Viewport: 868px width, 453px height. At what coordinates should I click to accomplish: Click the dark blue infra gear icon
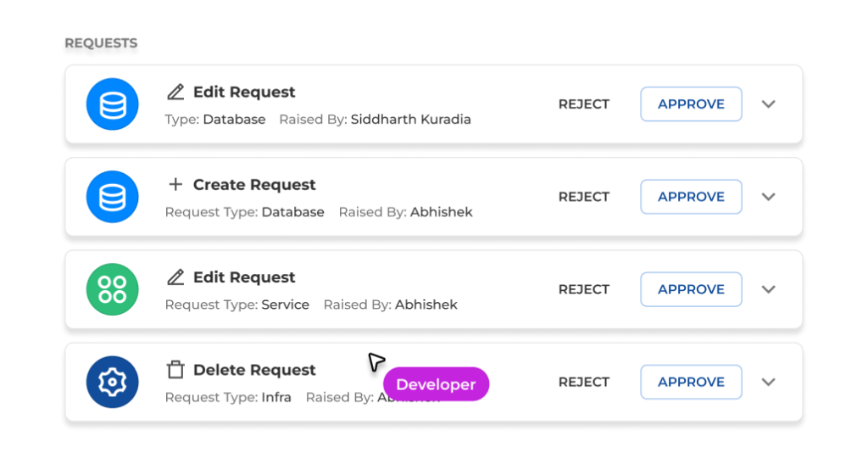coord(112,382)
